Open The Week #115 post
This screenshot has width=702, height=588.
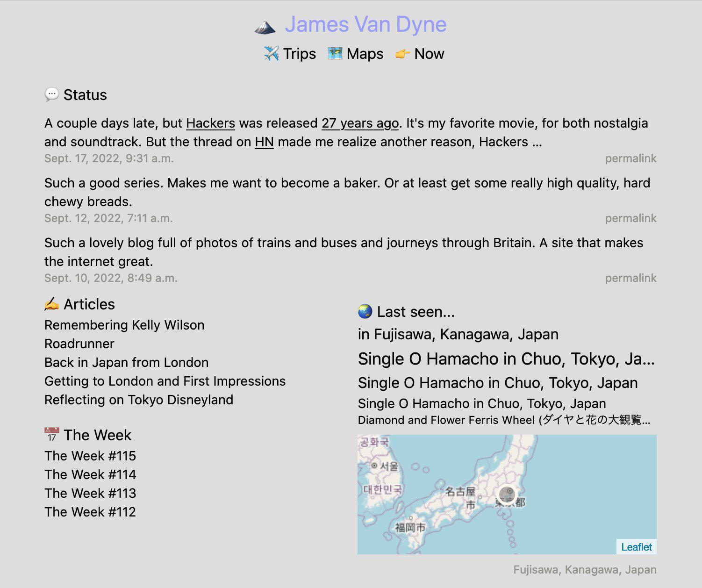[90, 456]
